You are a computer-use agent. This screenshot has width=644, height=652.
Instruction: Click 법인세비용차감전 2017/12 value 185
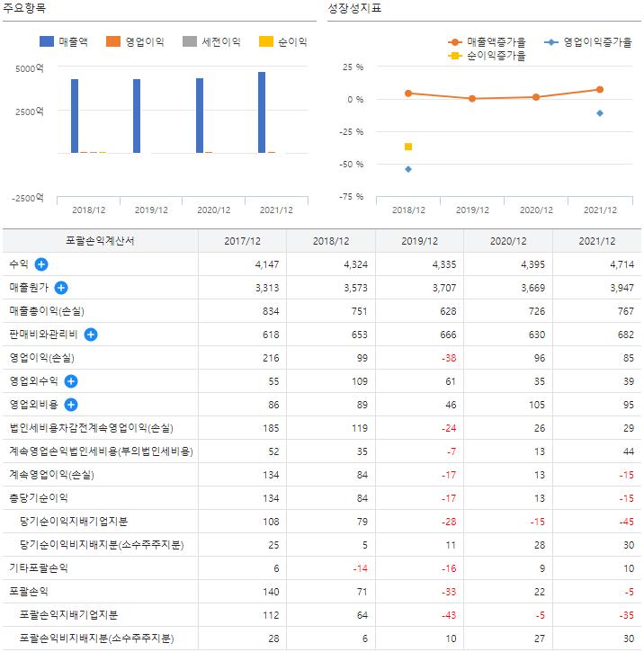tap(271, 428)
